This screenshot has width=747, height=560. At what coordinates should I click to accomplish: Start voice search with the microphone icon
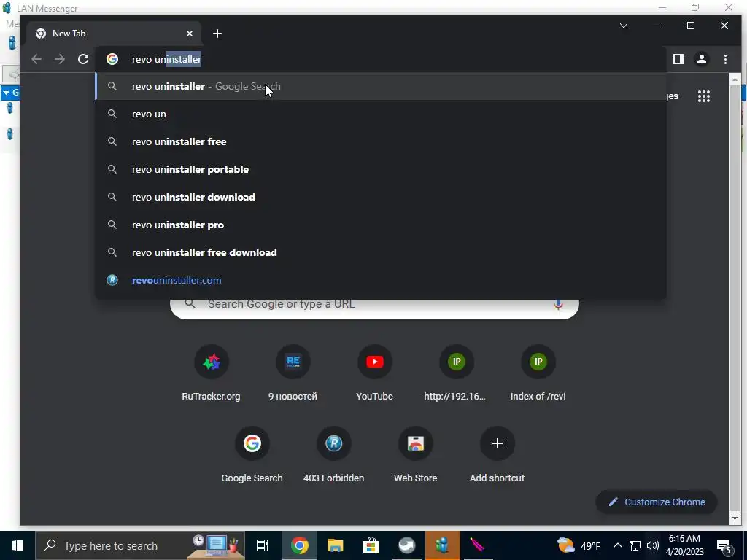(x=558, y=305)
